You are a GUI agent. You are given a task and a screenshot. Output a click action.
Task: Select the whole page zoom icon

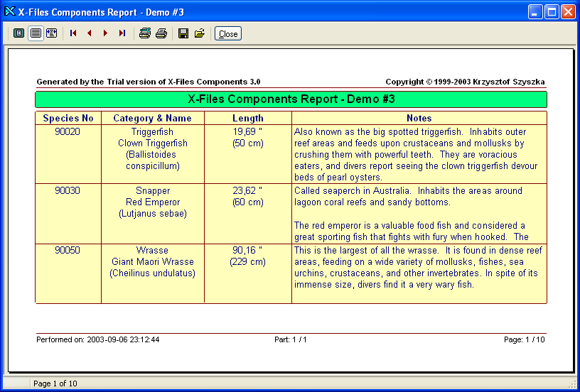pyautogui.click(x=19, y=33)
